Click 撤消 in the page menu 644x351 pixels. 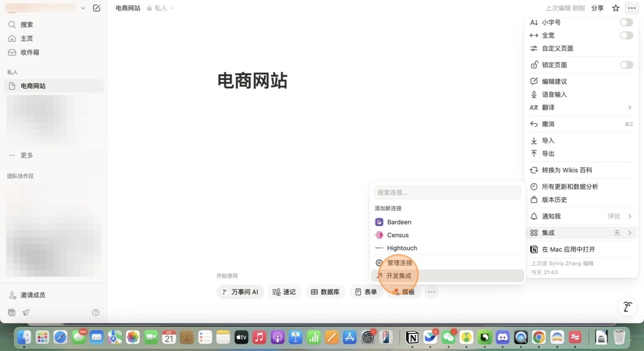(581, 124)
